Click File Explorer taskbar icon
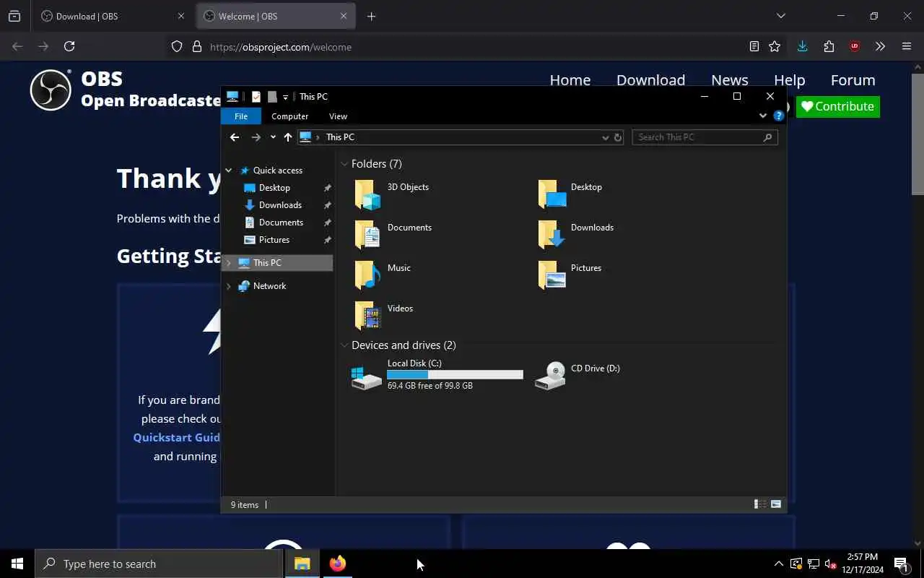The height and width of the screenshot is (578, 924). pyautogui.click(x=302, y=564)
